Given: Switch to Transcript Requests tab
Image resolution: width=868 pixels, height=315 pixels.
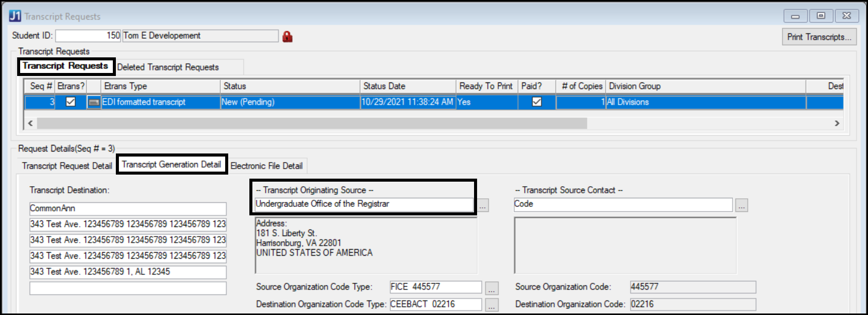Looking at the screenshot, I should click(x=65, y=66).
